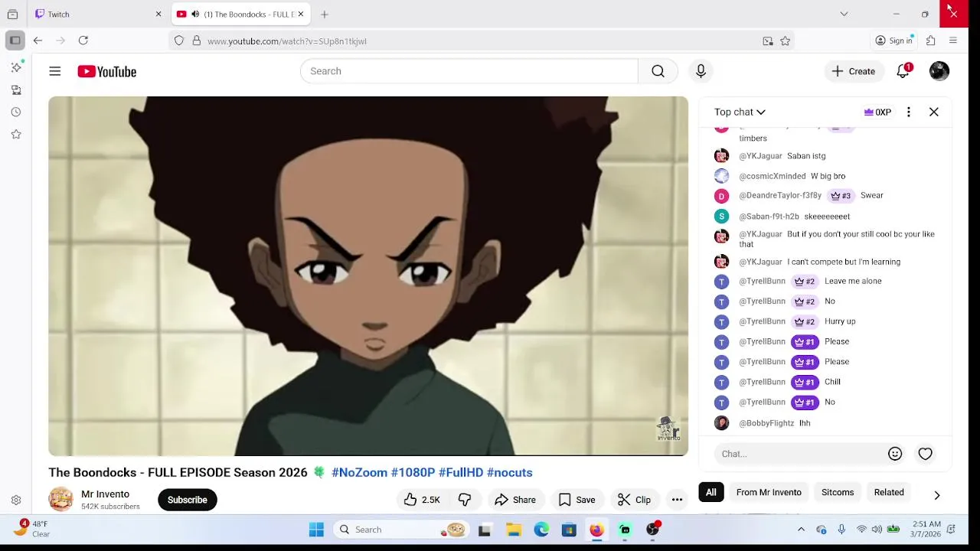Open the YouTube guide hamburger menu
This screenshot has width=980, height=551.
[55, 71]
